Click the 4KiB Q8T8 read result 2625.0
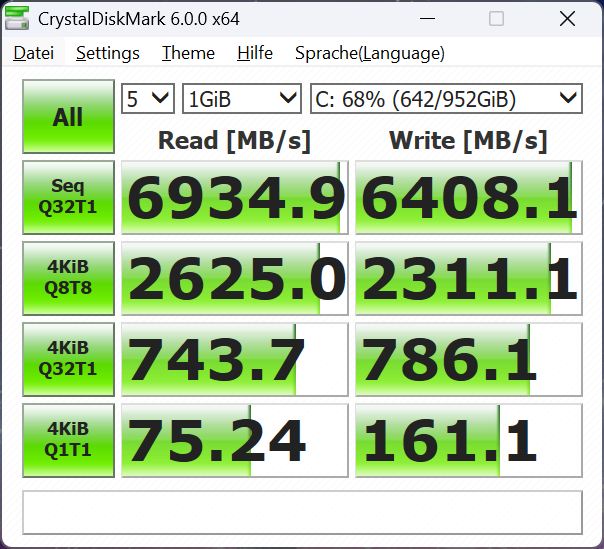Screen dimensions: 604x549 click(235, 278)
